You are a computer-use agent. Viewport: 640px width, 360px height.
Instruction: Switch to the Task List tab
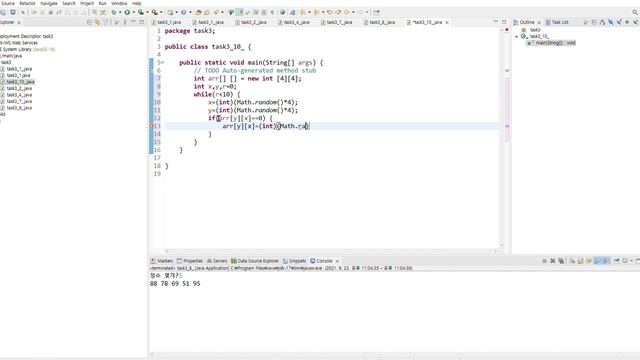coord(557,22)
